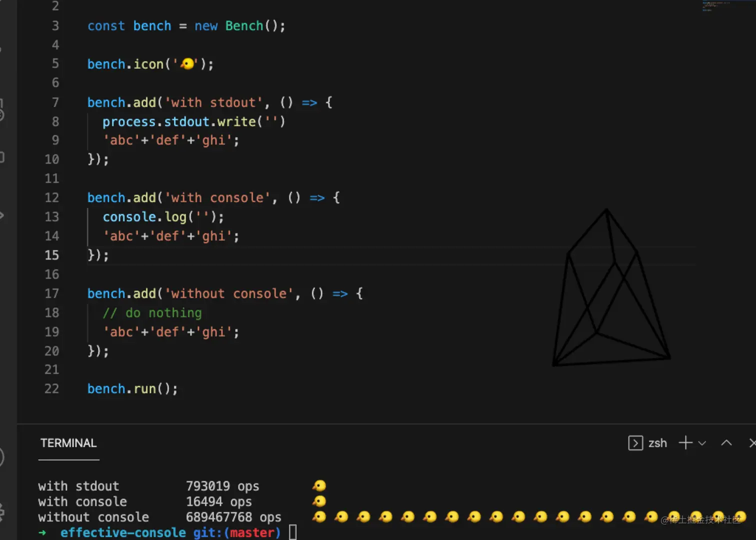
Task: Click the 'without console' label in terminal output
Action: point(93,517)
